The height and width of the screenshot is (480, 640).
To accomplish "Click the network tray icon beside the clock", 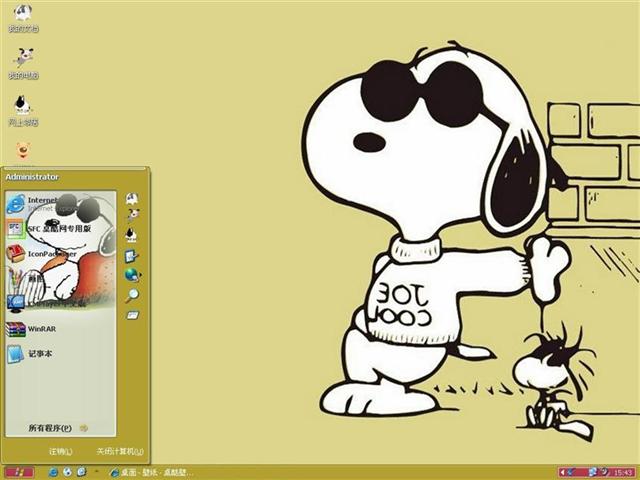I will tap(593, 472).
